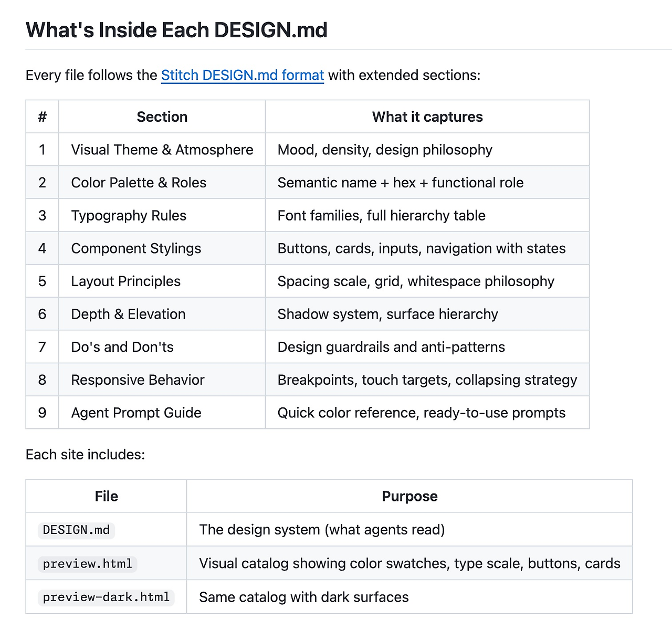Click the Agent Prompt Guide cell
The height and width of the screenshot is (630, 672).
(162, 413)
